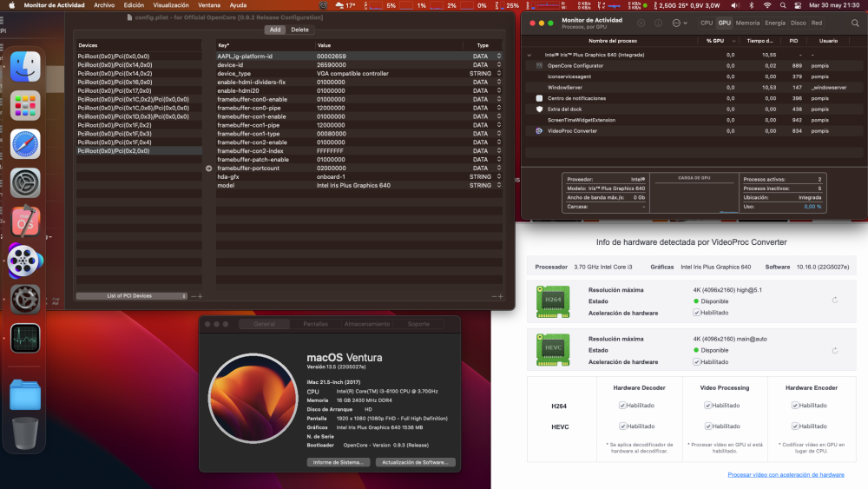Click the Extra del dock shield icon
The image size is (868, 489).
tap(539, 109)
